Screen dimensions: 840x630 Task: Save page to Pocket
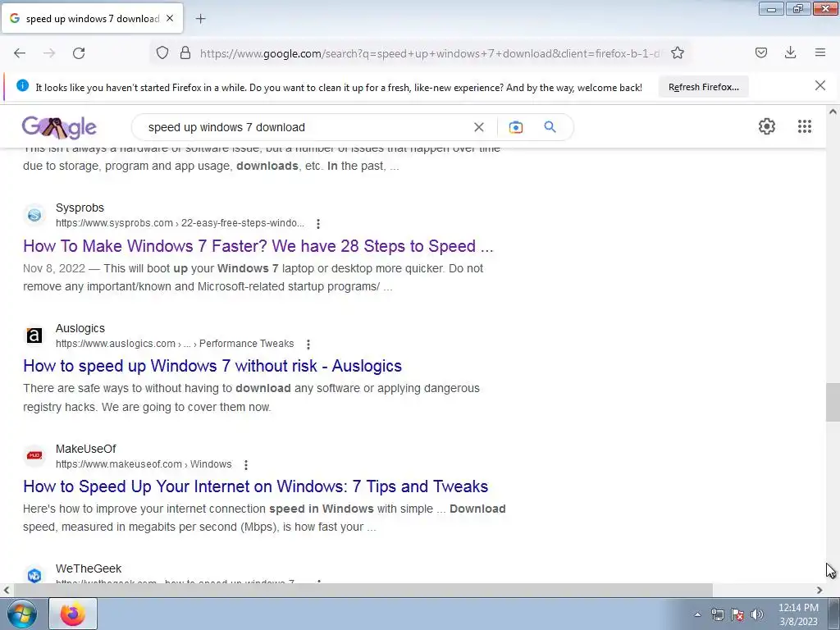761,52
